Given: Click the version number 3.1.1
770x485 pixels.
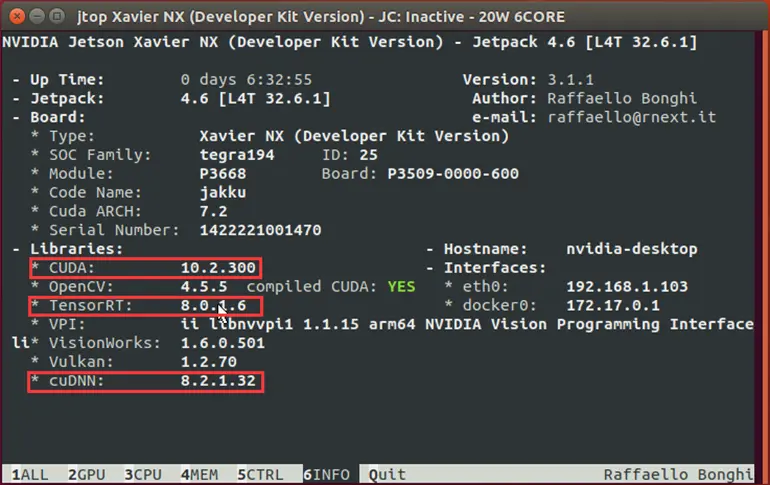Looking at the screenshot, I should 571,80.
